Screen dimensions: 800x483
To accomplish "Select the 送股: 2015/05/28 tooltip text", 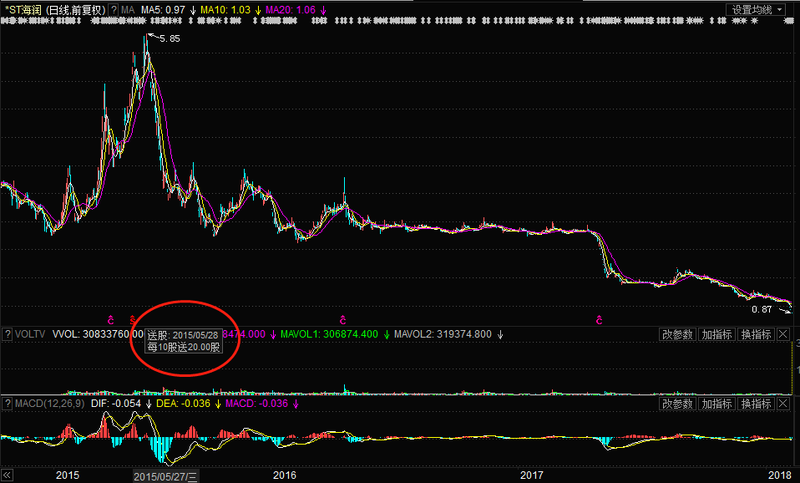I will click(183, 335).
